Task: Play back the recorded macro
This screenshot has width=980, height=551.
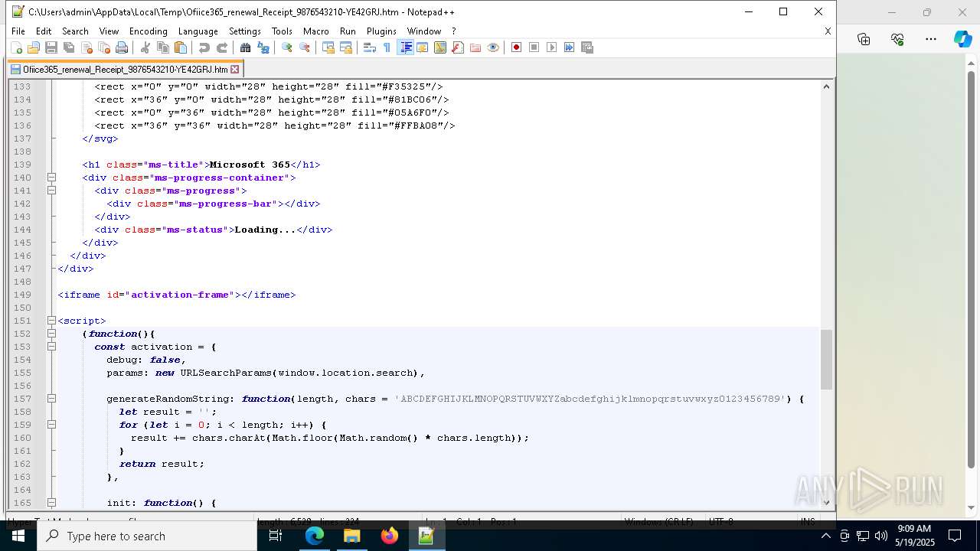Action: 551,47
